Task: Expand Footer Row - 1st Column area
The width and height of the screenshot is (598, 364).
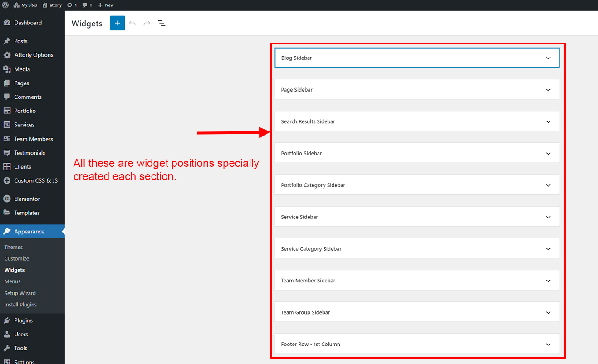Action: (548, 345)
